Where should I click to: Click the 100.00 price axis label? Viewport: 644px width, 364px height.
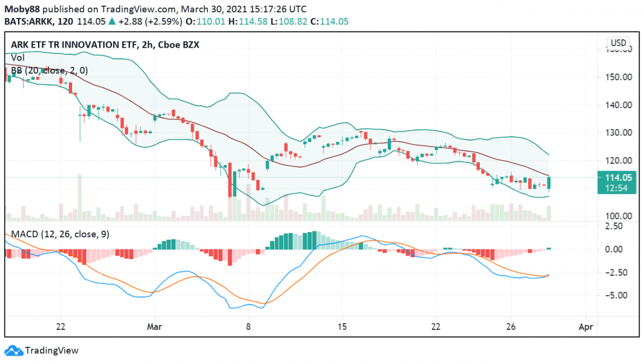tap(618, 216)
